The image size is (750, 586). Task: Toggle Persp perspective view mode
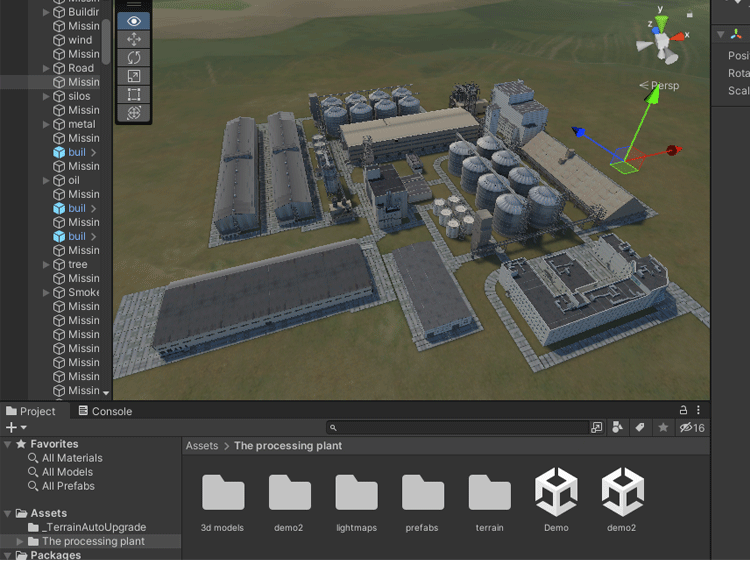pyautogui.click(x=660, y=86)
